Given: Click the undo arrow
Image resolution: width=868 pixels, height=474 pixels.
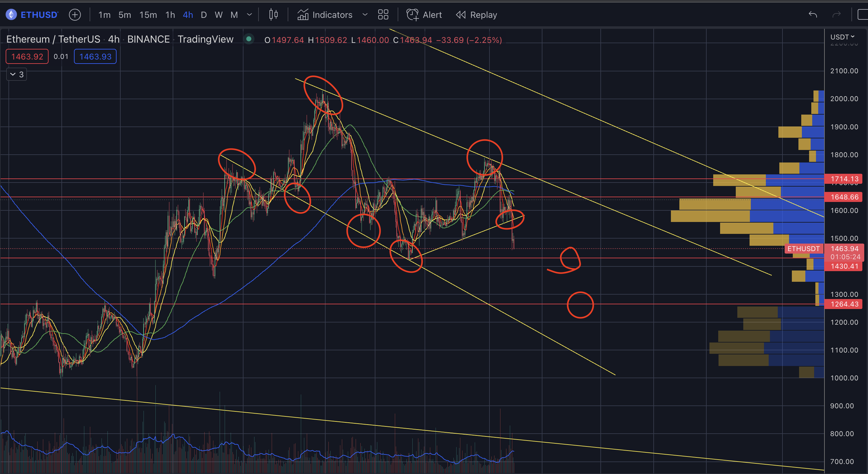Looking at the screenshot, I should pyautogui.click(x=813, y=15).
